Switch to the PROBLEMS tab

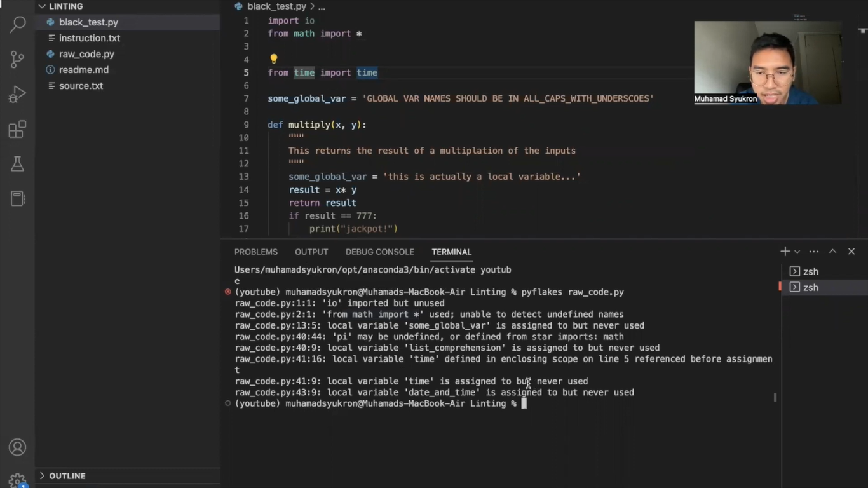pyautogui.click(x=255, y=252)
